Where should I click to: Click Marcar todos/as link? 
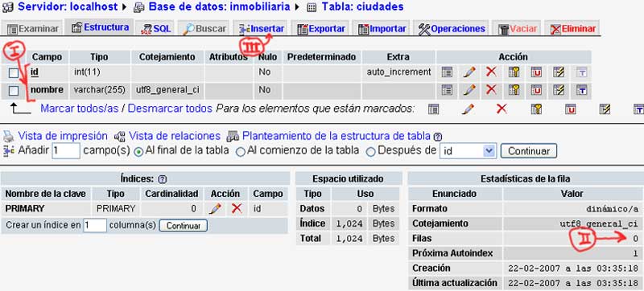click(79, 109)
